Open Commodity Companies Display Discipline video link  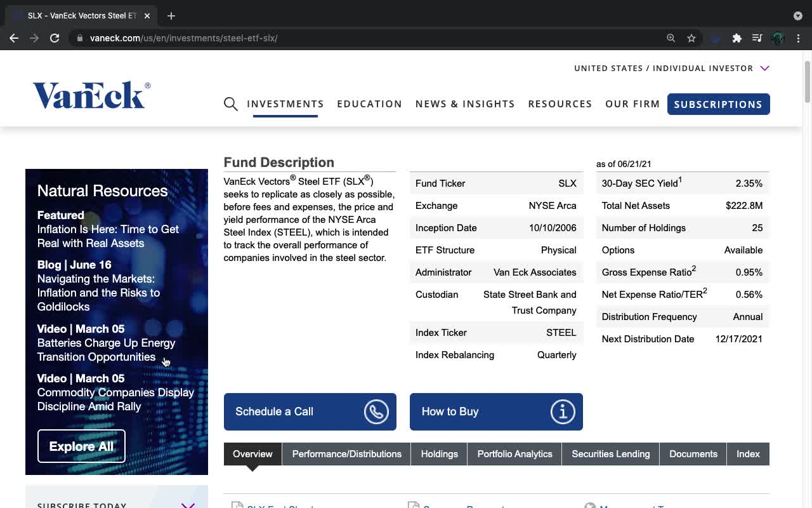115,399
